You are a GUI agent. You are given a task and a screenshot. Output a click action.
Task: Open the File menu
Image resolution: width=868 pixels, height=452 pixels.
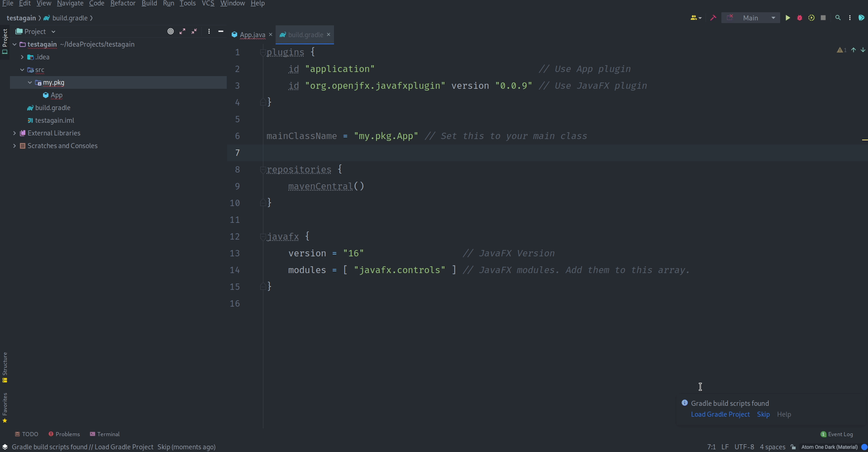pos(8,4)
